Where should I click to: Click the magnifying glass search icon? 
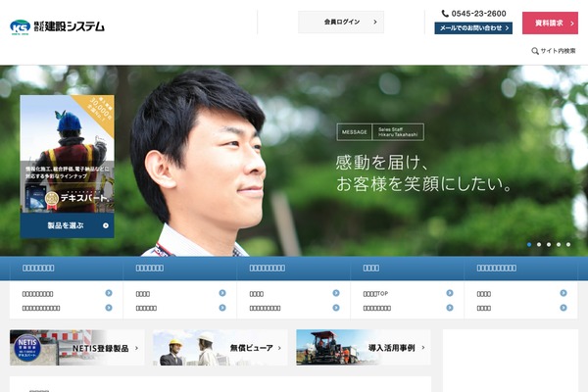tap(535, 51)
